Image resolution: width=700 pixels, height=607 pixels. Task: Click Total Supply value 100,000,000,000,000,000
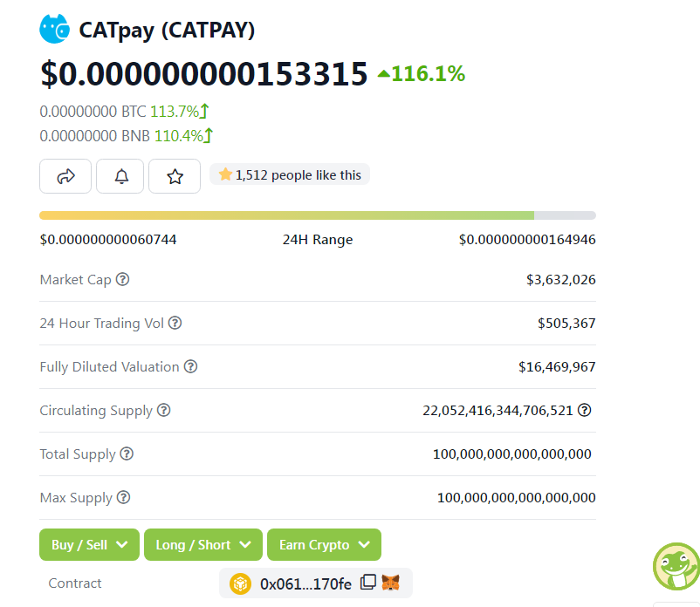click(x=512, y=454)
